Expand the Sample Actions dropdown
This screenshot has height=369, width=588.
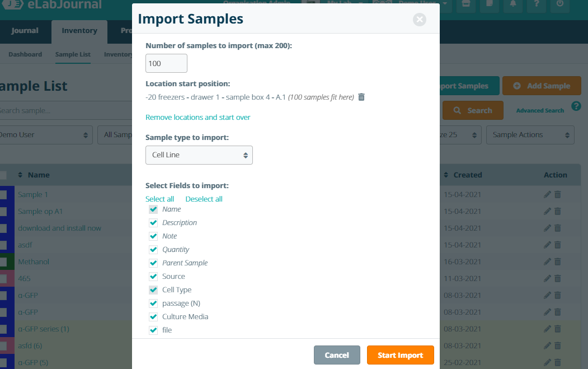click(530, 135)
